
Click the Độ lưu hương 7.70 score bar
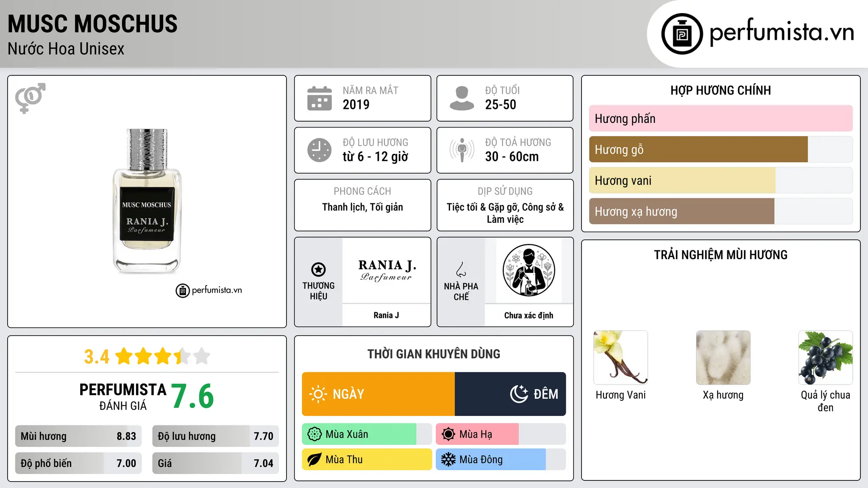216,436
